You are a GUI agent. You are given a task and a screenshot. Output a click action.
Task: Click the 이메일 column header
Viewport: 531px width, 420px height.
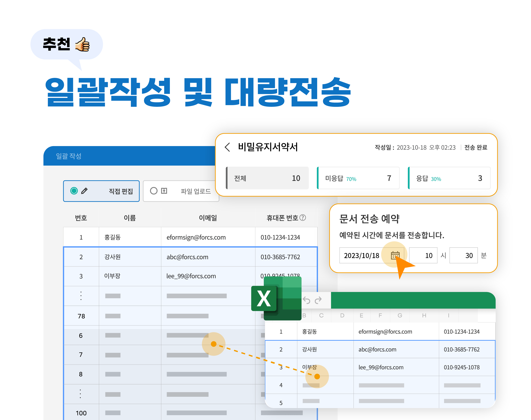coord(208,218)
